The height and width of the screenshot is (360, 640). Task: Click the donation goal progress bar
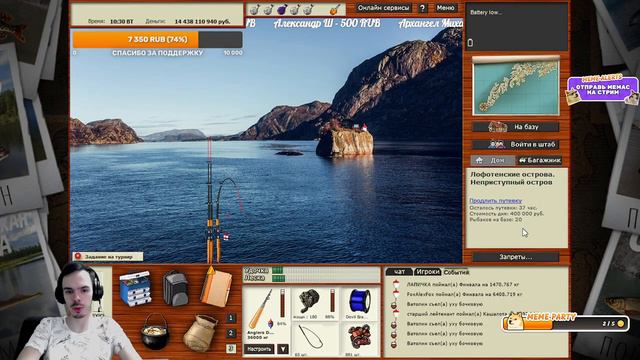[158, 40]
